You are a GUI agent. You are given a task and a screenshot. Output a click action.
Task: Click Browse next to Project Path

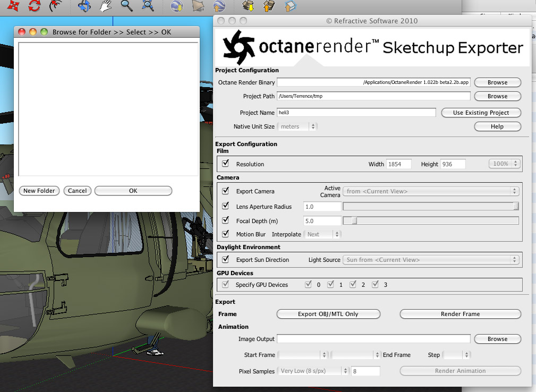tap(497, 96)
